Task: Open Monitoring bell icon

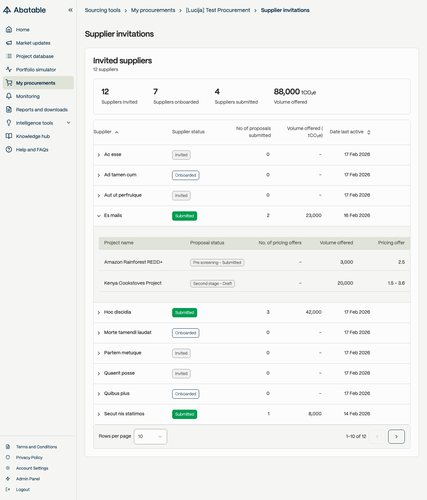Action: coord(9,96)
